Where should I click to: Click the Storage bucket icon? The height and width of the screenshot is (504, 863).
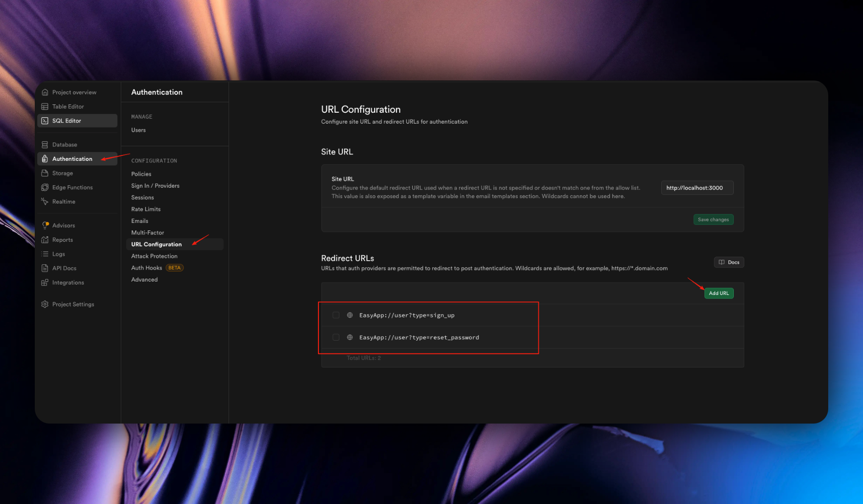tap(45, 173)
